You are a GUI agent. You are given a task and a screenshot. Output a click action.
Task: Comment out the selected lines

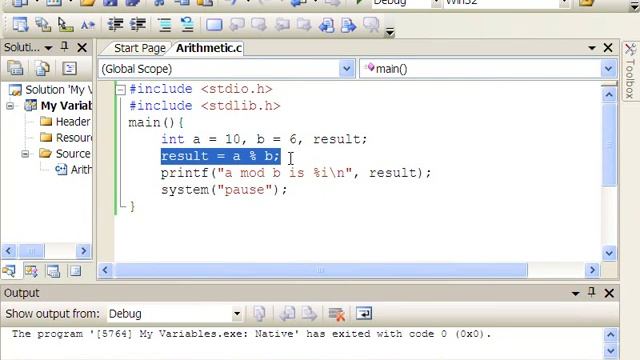click(x=165, y=25)
